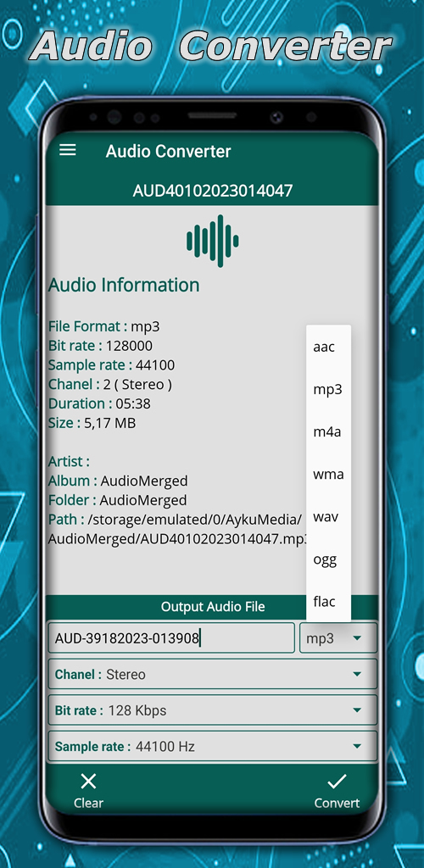424x868 pixels.
Task: Choose ogg from the format list
Action: [x=328, y=559]
